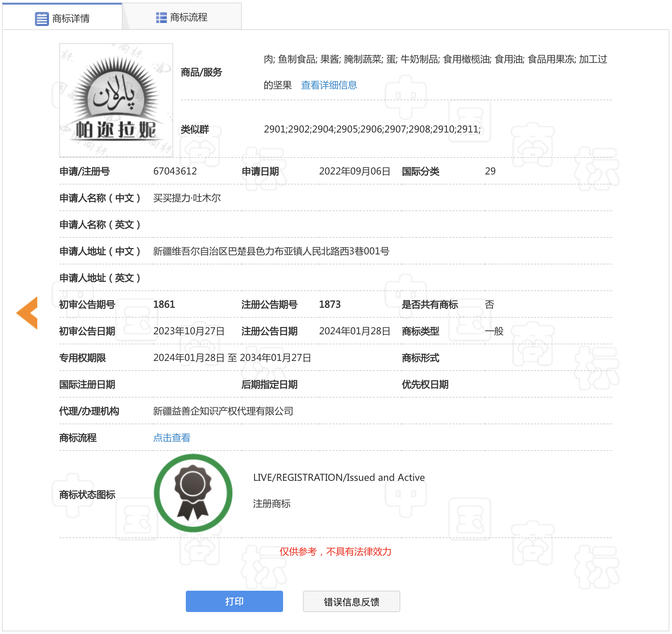Image resolution: width=672 pixels, height=634 pixels.
Task: Click the 错误信息反馈 button
Action: [x=352, y=602]
